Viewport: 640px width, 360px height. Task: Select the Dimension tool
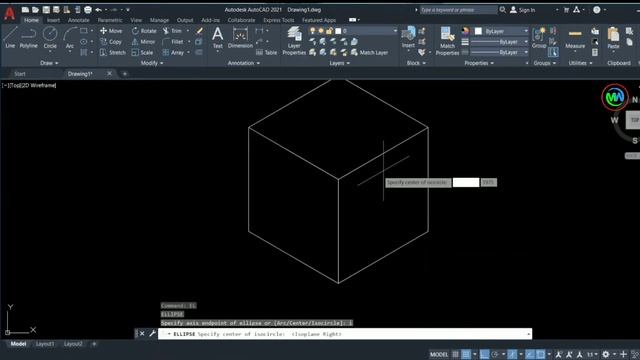click(240, 38)
